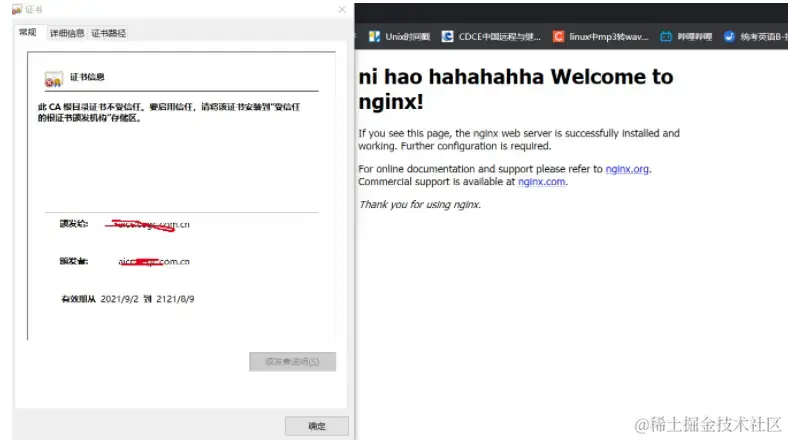Screen dimensions: 788x440
Task: Click the Thank you for using nginx text
Action: tap(420, 204)
